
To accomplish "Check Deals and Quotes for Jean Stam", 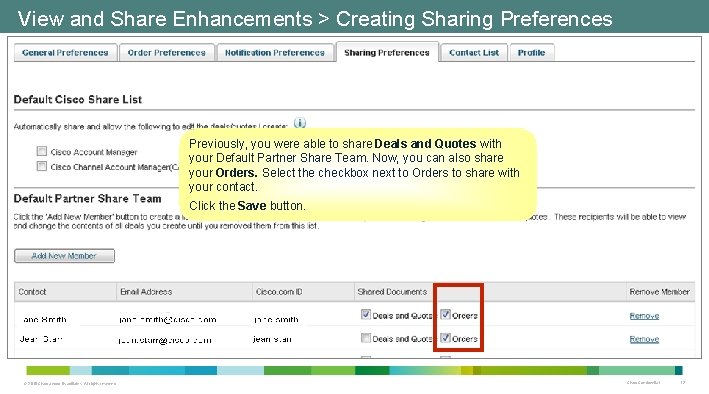I will point(366,338).
